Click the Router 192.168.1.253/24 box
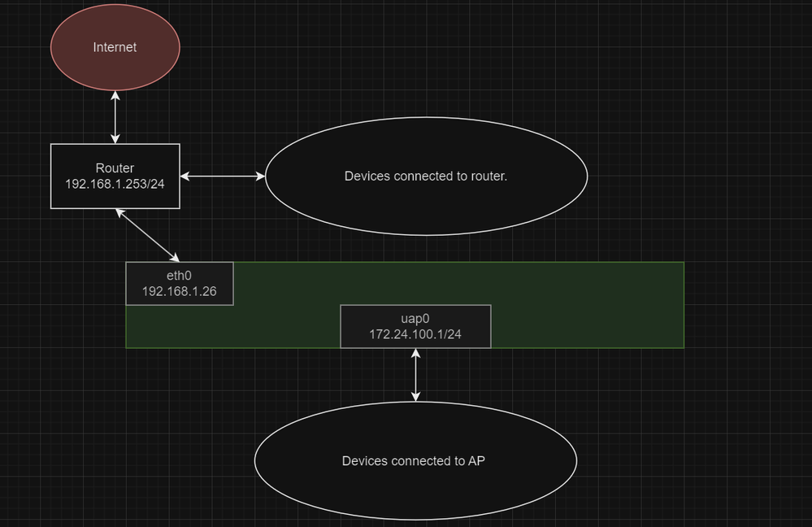The width and height of the screenshot is (812, 527). click(115, 176)
